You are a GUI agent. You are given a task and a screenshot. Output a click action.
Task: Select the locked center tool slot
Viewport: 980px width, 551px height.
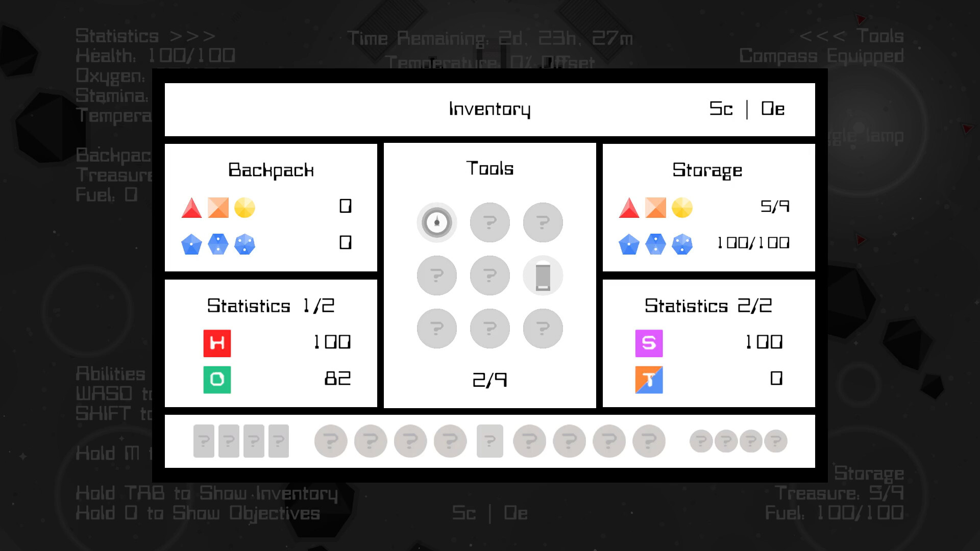(489, 275)
